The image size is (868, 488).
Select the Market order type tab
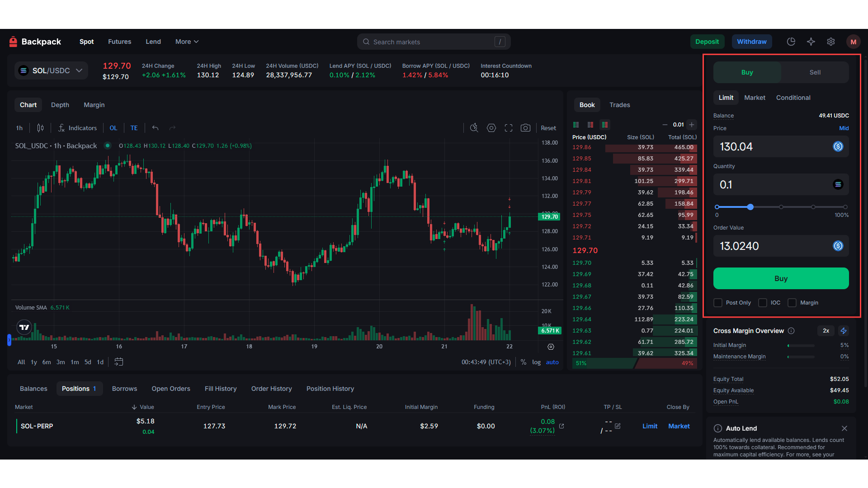[x=755, y=98]
